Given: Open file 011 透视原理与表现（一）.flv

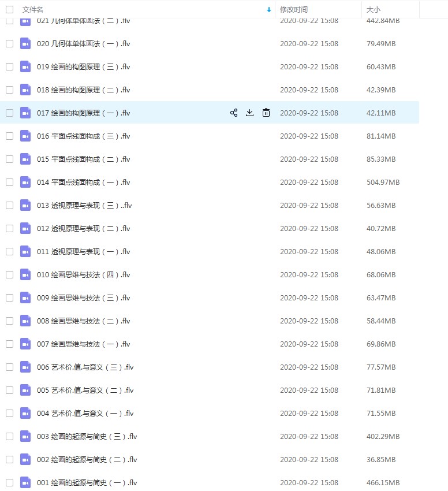Looking at the screenshot, I should 83,251.
